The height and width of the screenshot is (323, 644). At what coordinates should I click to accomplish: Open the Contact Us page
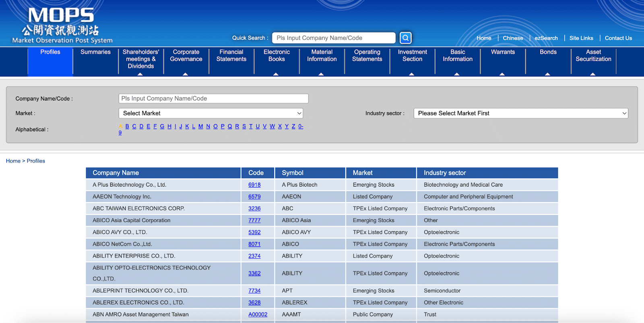[618, 38]
